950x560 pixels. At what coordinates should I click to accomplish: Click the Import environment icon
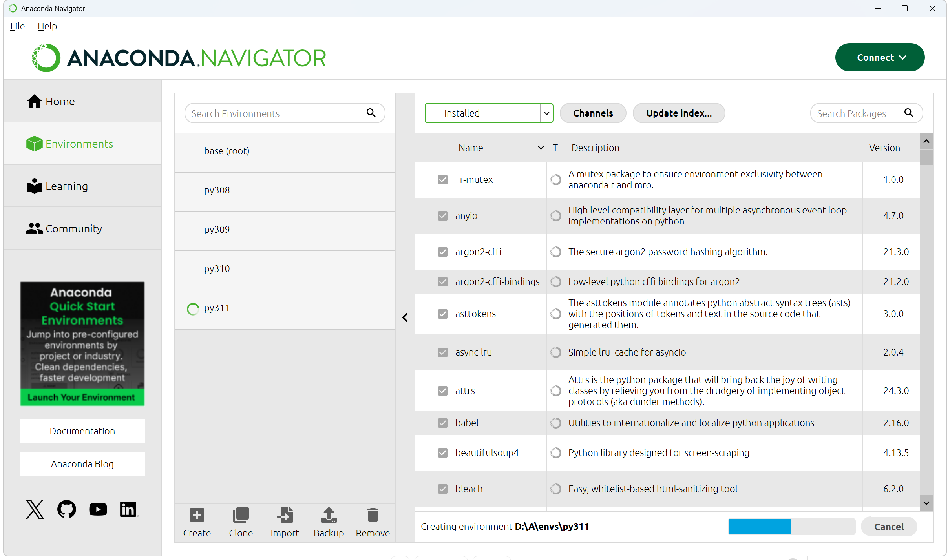(285, 515)
